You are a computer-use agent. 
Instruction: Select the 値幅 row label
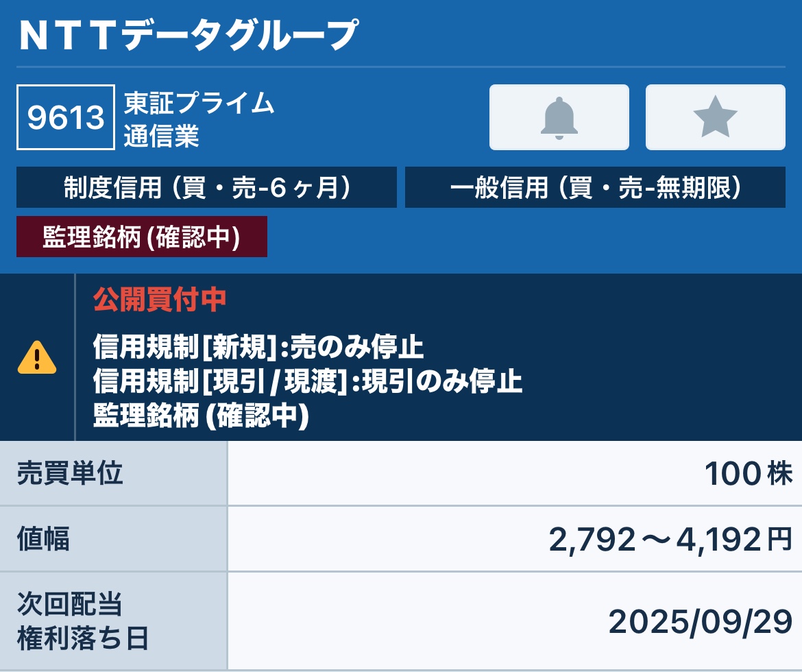tap(43, 538)
